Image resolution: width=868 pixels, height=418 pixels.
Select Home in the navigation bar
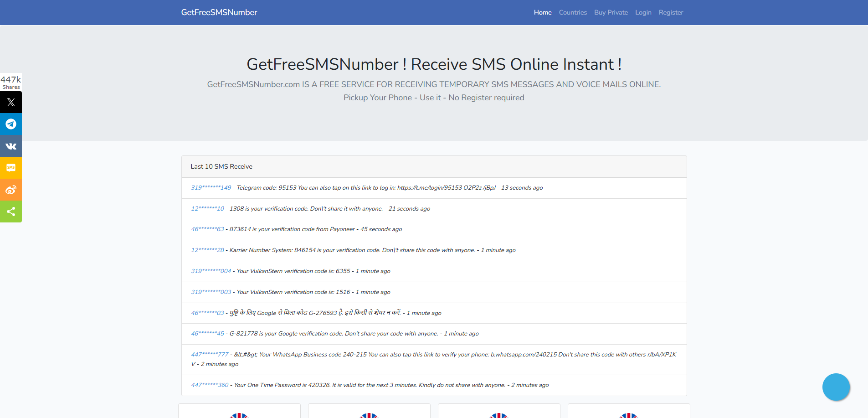click(x=542, y=12)
